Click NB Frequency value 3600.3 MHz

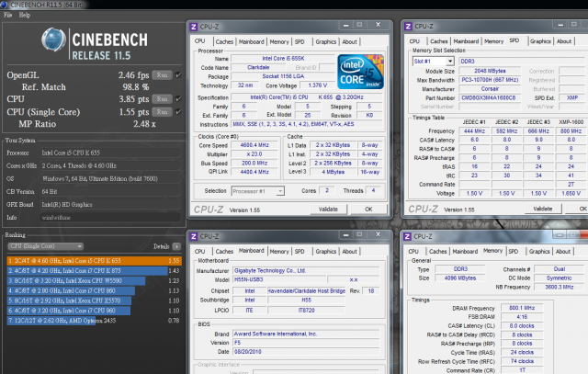pos(560,288)
